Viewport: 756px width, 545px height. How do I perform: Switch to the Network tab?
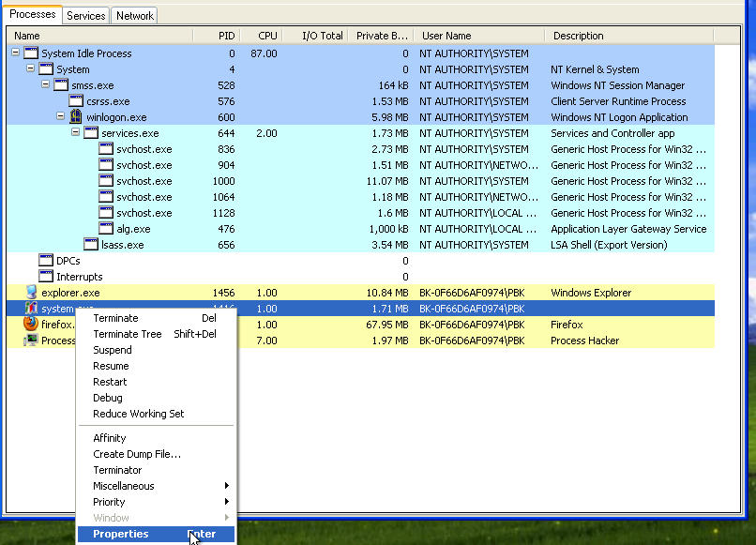(x=134, y=16)
